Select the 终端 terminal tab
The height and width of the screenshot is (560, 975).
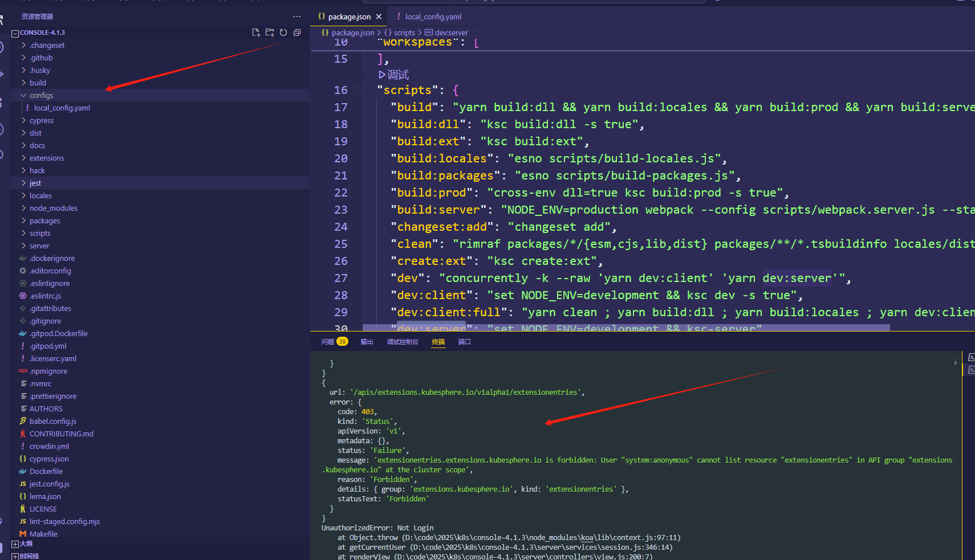click(x=438, y=342)
